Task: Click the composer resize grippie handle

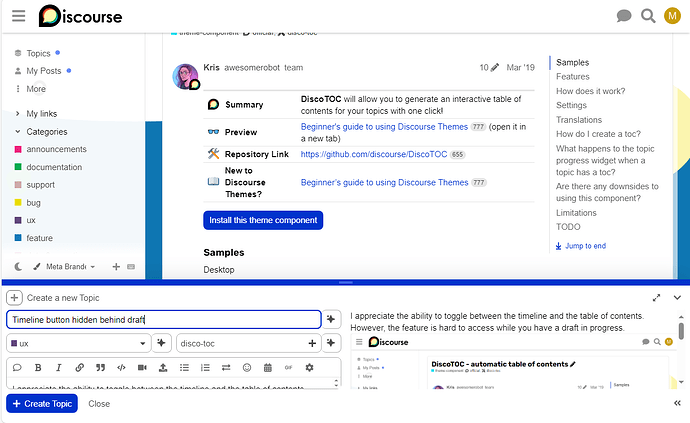Action: click(345, 282)
